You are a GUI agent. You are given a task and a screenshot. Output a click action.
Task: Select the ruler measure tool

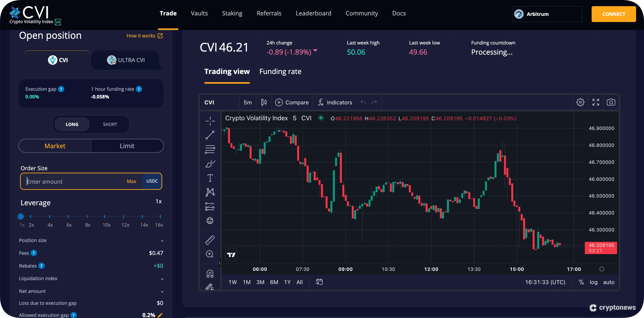(x=210, y=240)
